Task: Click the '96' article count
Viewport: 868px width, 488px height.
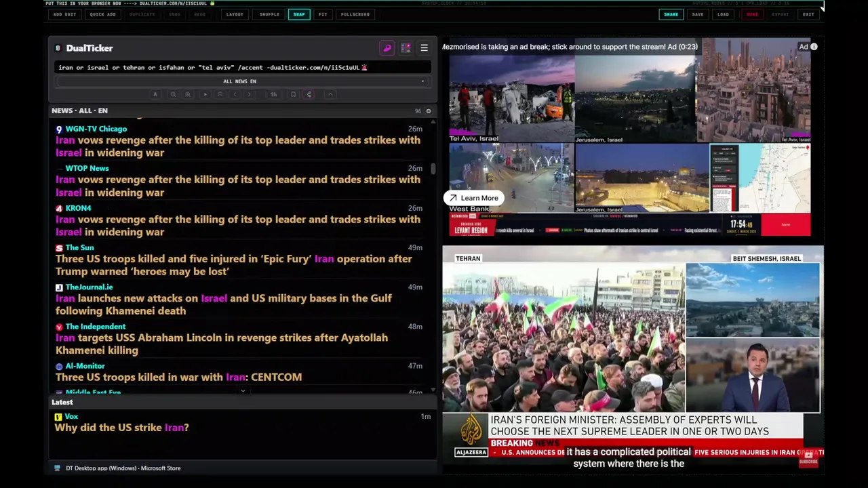Action: (418, 111)
